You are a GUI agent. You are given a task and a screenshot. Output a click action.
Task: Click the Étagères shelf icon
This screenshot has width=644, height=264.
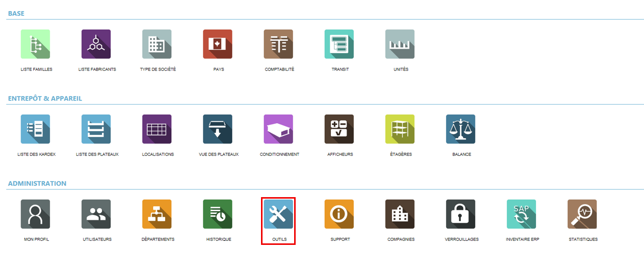[x=400, y=129]
